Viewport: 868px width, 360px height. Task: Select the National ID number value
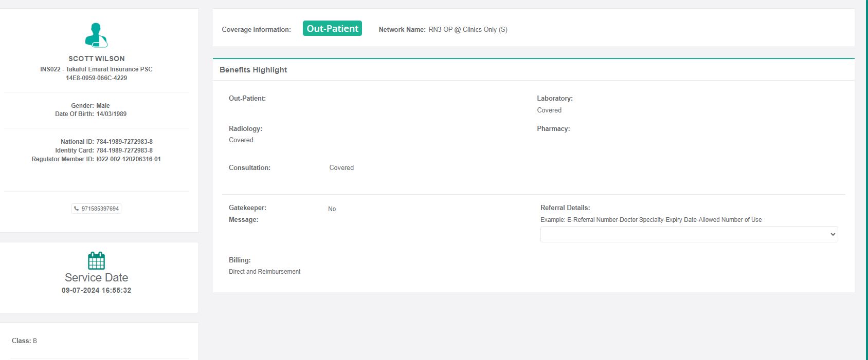click(x=124, y=142)
